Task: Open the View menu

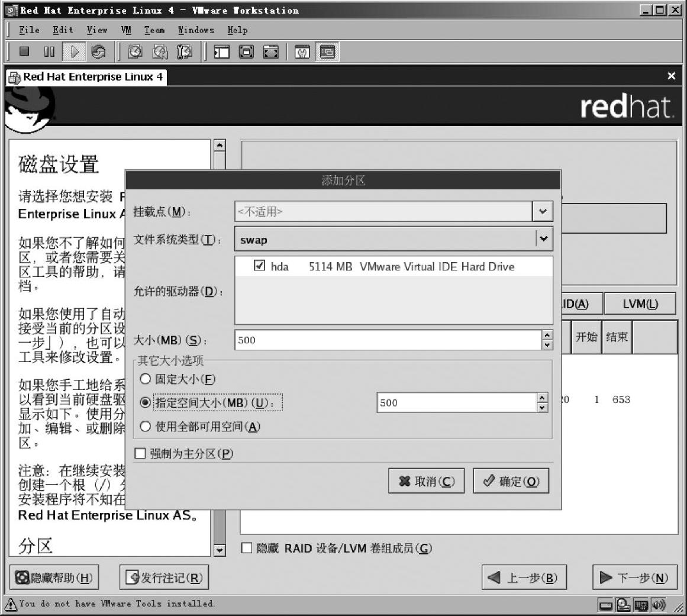Action: coord(97,30)
